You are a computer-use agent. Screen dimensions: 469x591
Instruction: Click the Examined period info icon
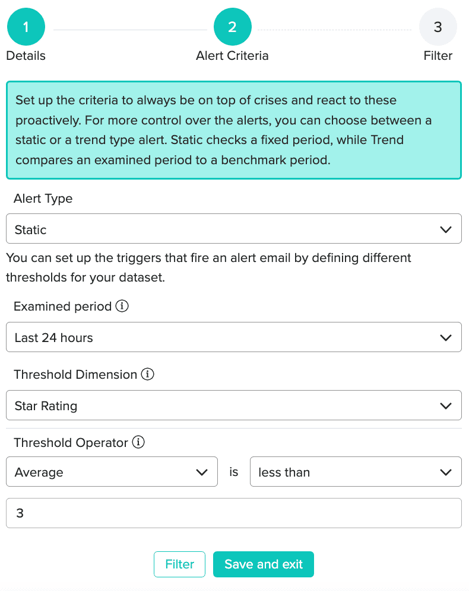pos(122,306)
